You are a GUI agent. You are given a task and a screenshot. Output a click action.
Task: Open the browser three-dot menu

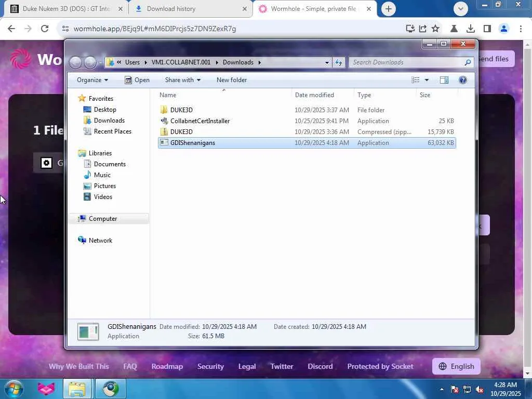point(521,29)
